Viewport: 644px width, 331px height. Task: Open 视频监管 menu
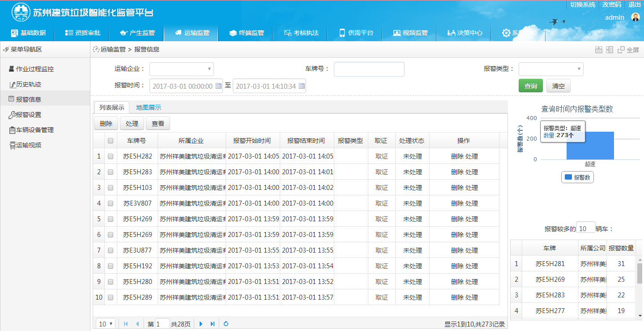click(410, 33)
